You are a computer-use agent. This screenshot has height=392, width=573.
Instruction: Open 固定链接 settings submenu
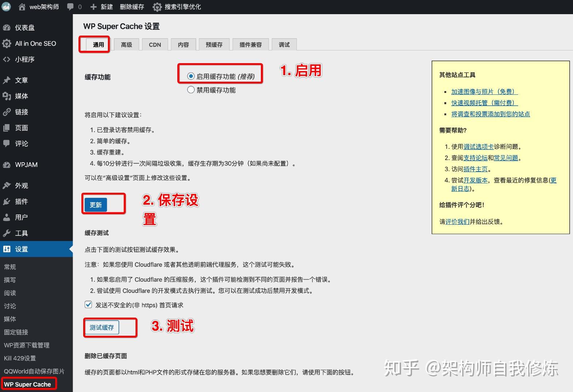pyautogui.click(x=16, y=332)
